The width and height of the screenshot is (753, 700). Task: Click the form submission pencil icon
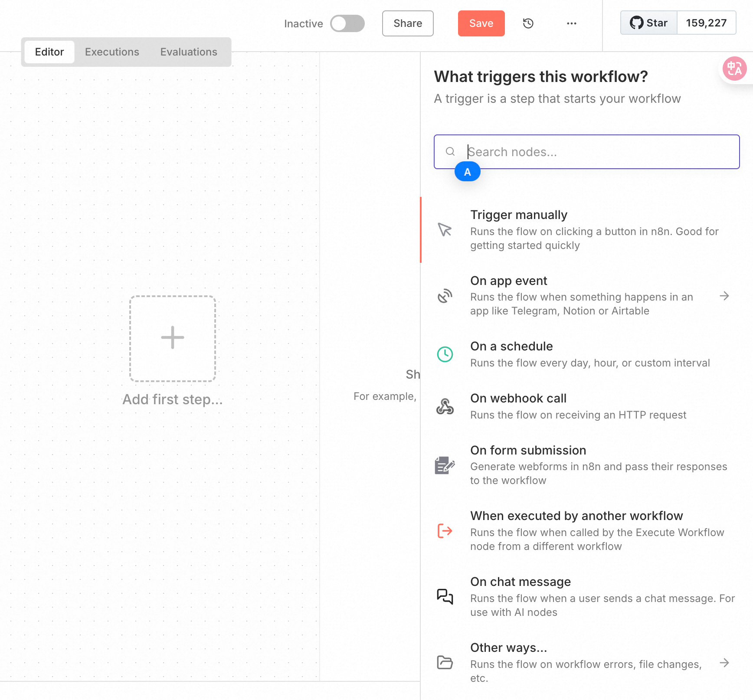(445, 465)
